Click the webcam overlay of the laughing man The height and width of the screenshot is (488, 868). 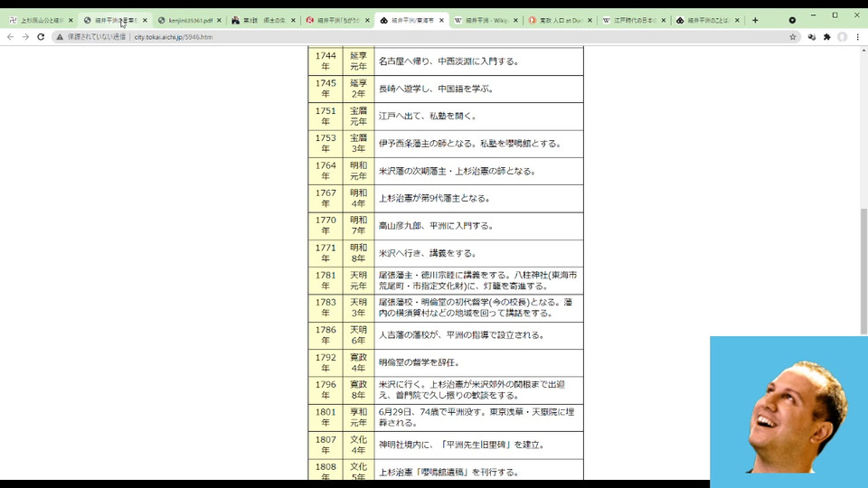pyautogui.click(x=788, y=412)
